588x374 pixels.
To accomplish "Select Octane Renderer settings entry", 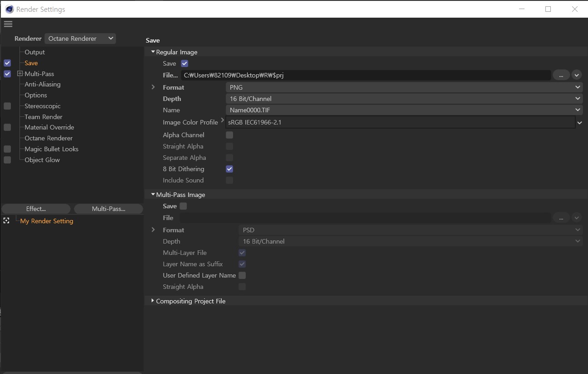I will pyautogui.click(x=49, y=138).
